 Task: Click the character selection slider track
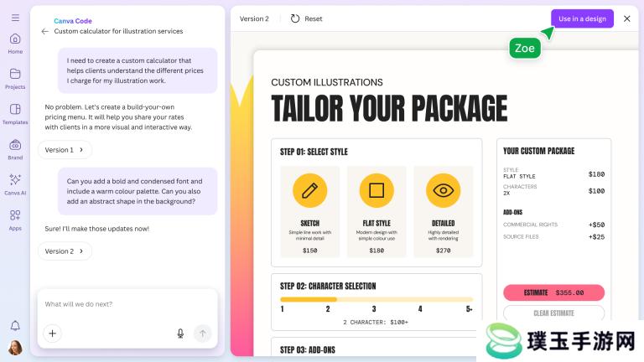pyautogui.click(x=377, y=300)
